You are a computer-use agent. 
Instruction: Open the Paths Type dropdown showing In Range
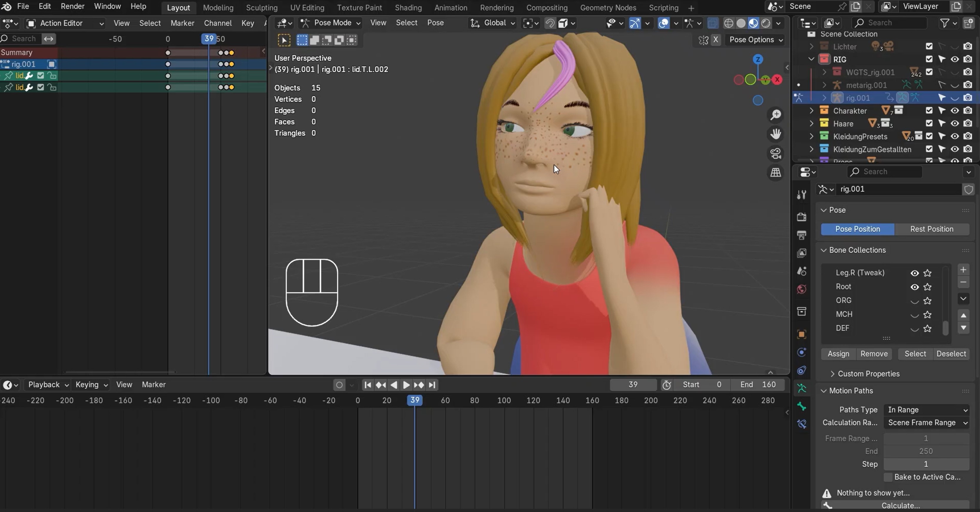927,410
